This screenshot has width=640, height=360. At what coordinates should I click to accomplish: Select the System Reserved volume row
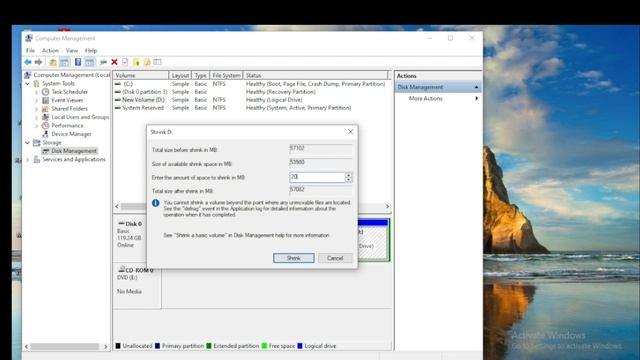[251, 108]
